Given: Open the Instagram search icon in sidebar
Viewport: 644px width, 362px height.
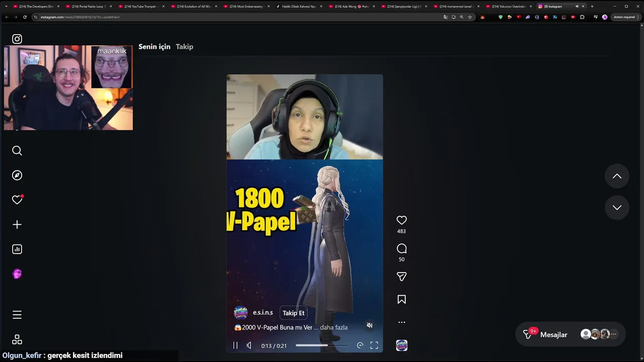Looking at the screenshot, I should [17, 151].
